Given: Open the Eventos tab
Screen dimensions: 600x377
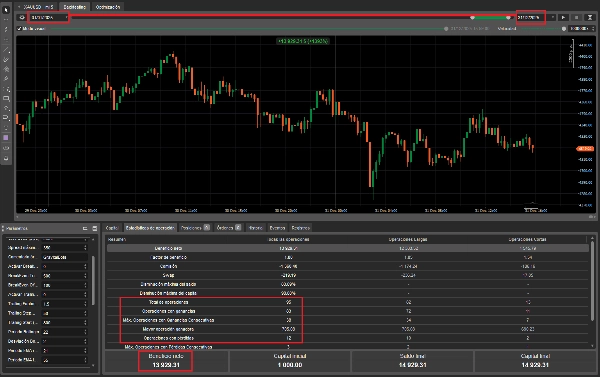Looking at the screenshot, I should click(x=277, y=228).
